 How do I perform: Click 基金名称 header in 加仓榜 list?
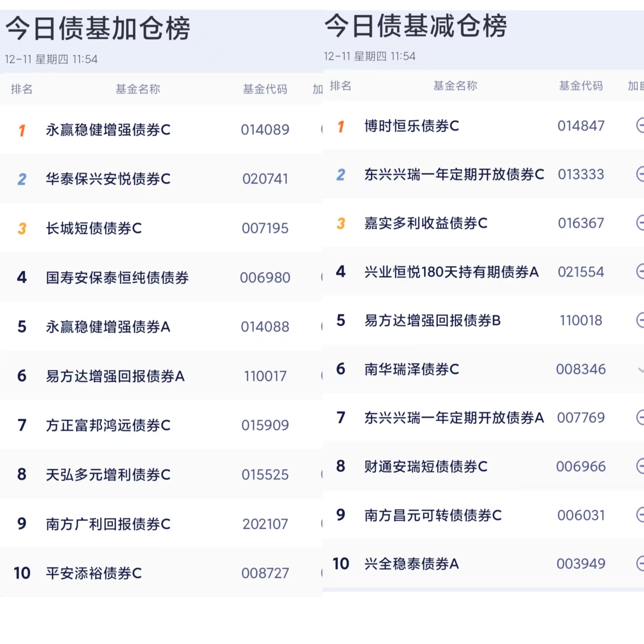click(x=138, y=89)
